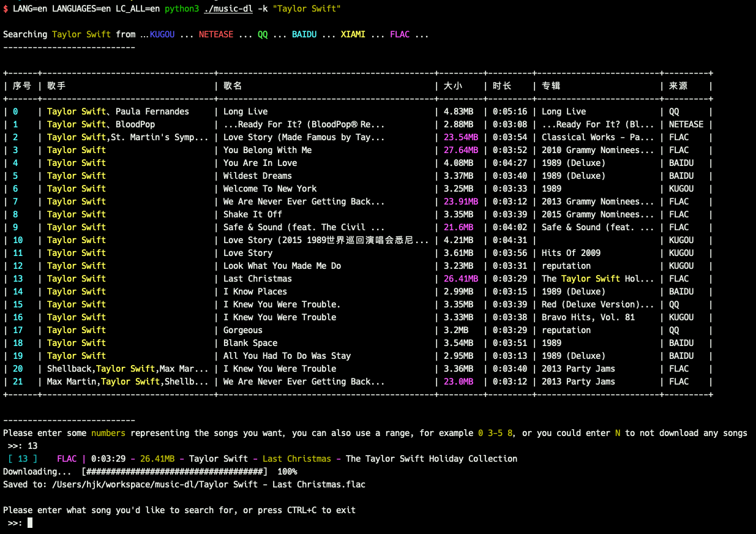Click the size value 4.83MB
This screenshot has height=534, width=756.
coord(458,111)
